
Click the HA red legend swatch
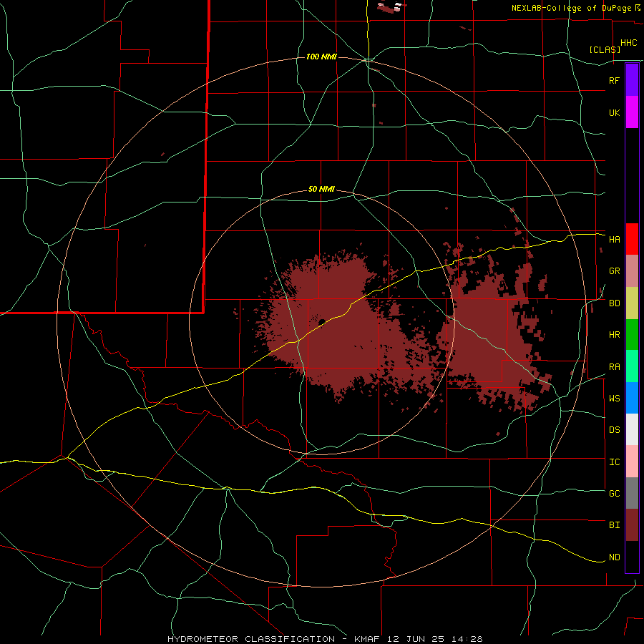(632, 239)
